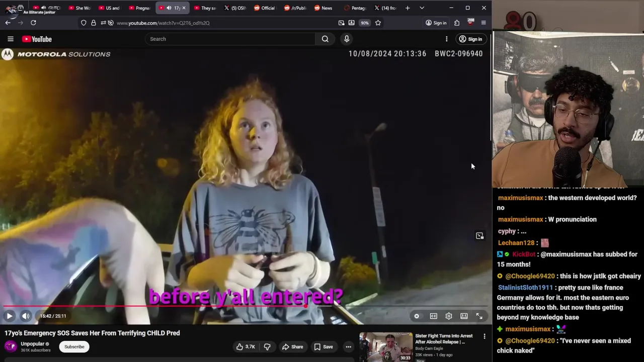The height and width of the screenshot is (362, 644).
Task: Switch to the 'News' Reddit tab
Action: click(325, 8)
